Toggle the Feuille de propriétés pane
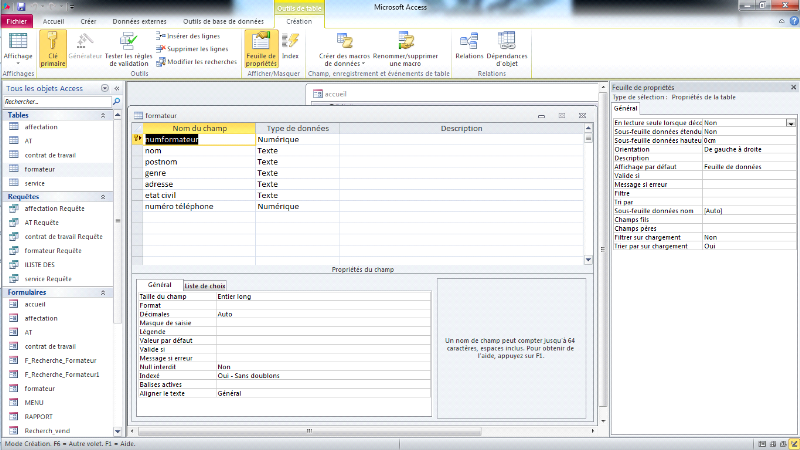 [x=260, y=45]
